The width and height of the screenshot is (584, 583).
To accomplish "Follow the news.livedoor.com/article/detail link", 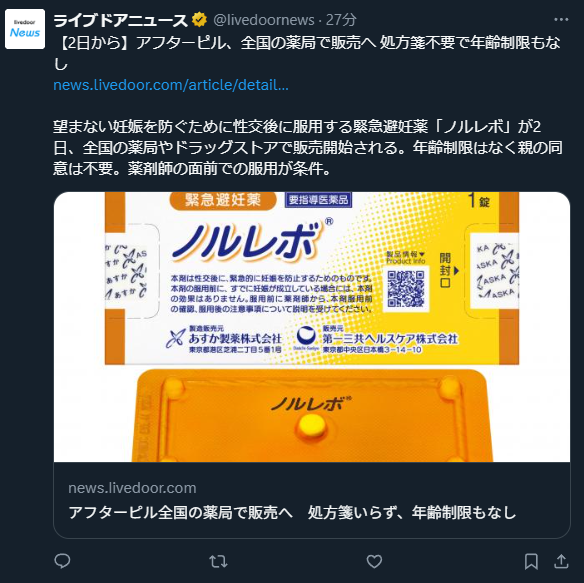I will [x=171, y=85].
